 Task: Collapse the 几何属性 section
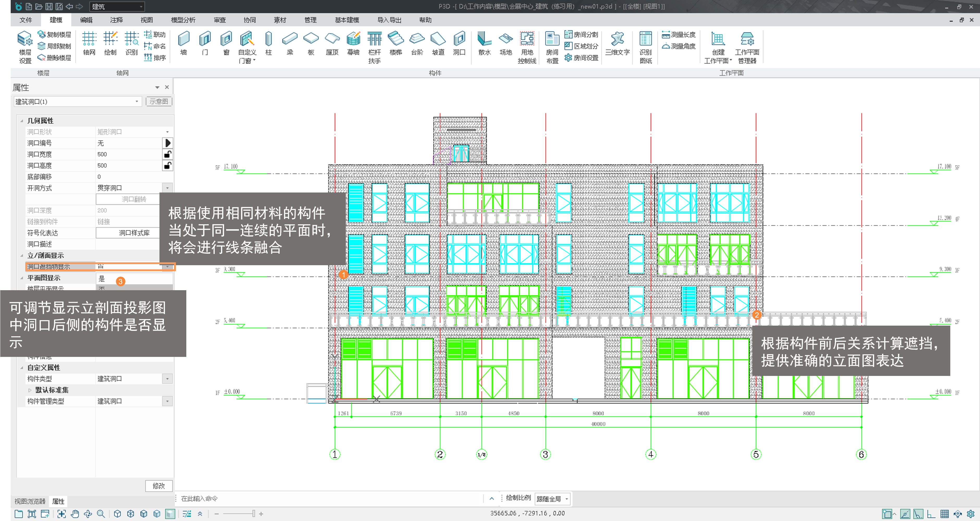click(x=22, y=121)
